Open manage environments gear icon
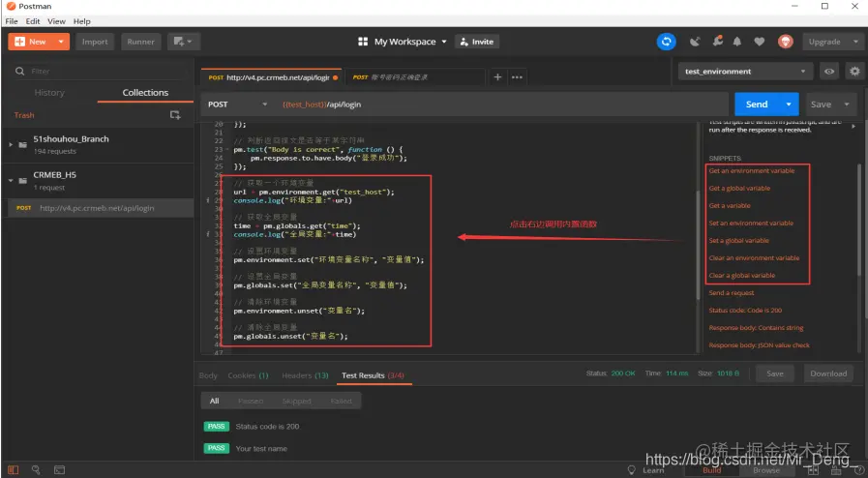868x478 pixels. pyautogui.click(x=855, y=72)
